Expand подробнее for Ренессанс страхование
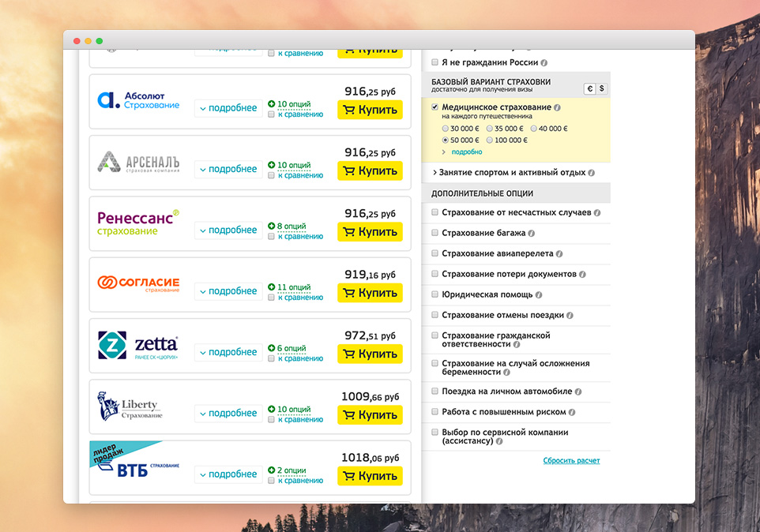The width and height of the screenshot is (760, 532). tap(228, 230)
